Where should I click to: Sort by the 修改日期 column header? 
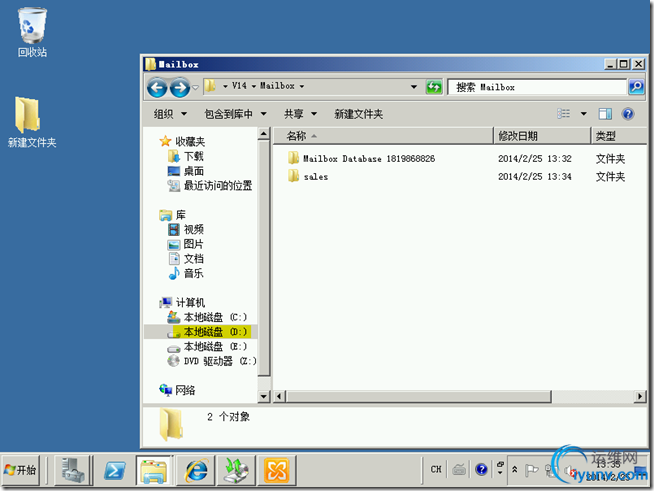pyautogui.click(x=542, y=136)
